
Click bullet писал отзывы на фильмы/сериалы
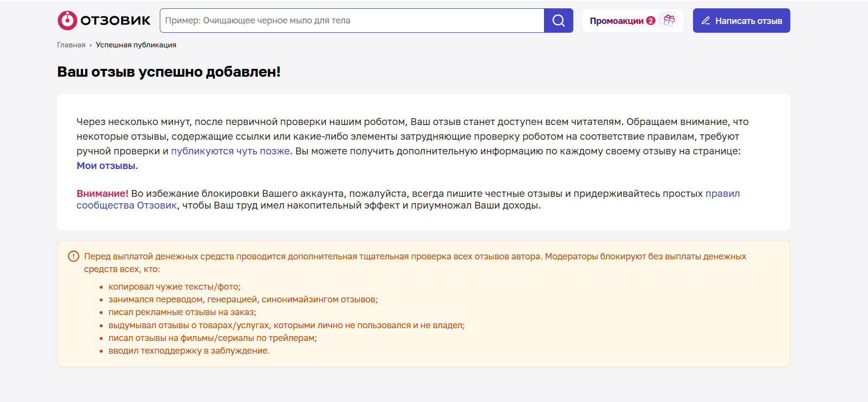coord(213,338)
